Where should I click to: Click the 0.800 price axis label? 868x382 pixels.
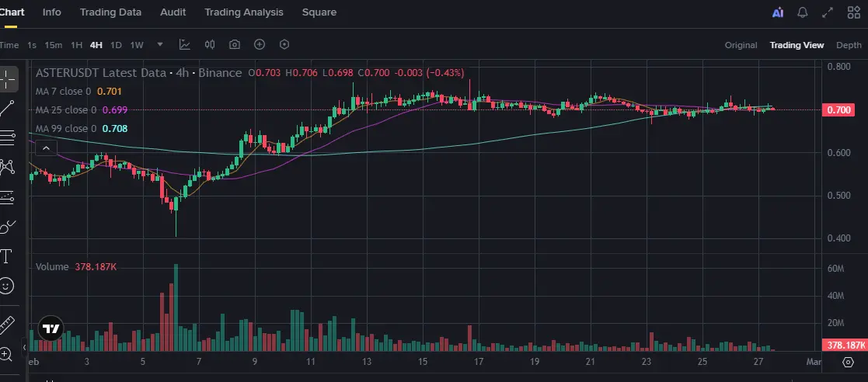[x=838, y=66]
